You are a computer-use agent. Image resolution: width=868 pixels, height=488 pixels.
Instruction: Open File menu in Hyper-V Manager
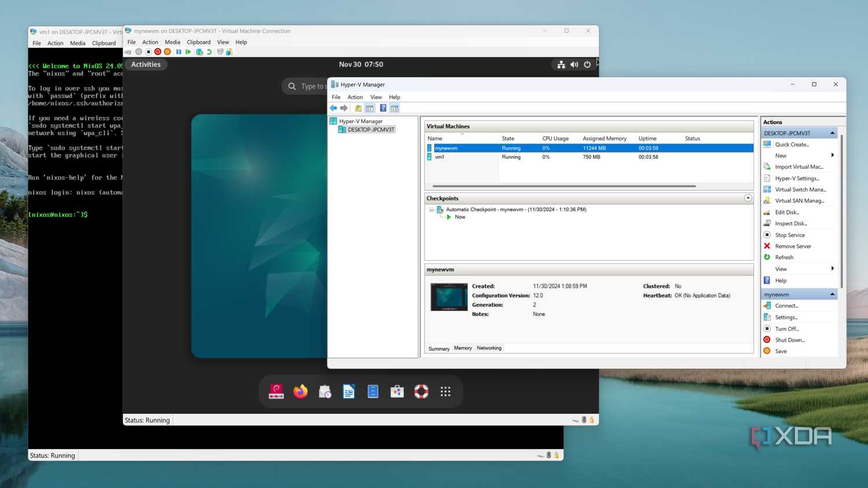pos(336,97)
